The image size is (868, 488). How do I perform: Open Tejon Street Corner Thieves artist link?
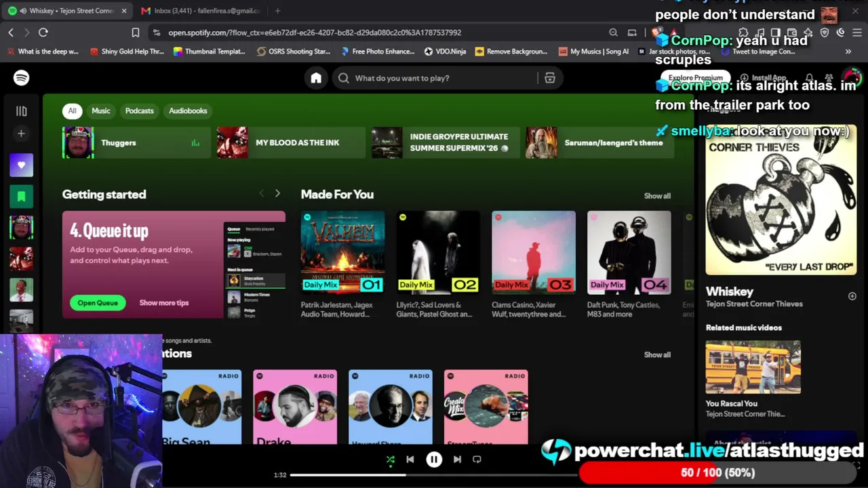[754, 304]
